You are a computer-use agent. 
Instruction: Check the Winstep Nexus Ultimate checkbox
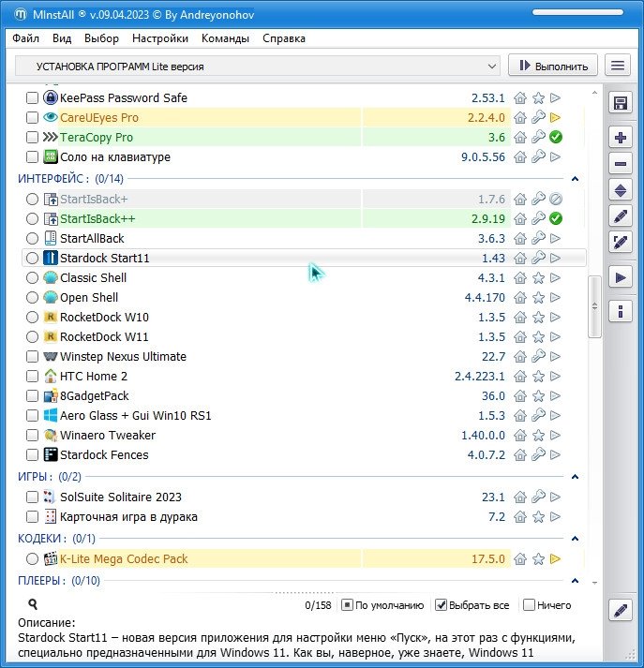[32, 357]
